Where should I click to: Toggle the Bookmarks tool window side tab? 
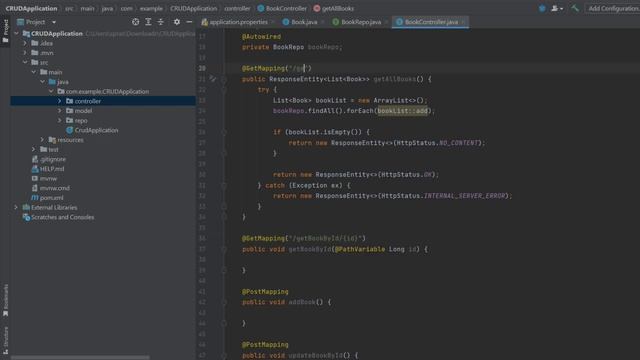point(5,300)
